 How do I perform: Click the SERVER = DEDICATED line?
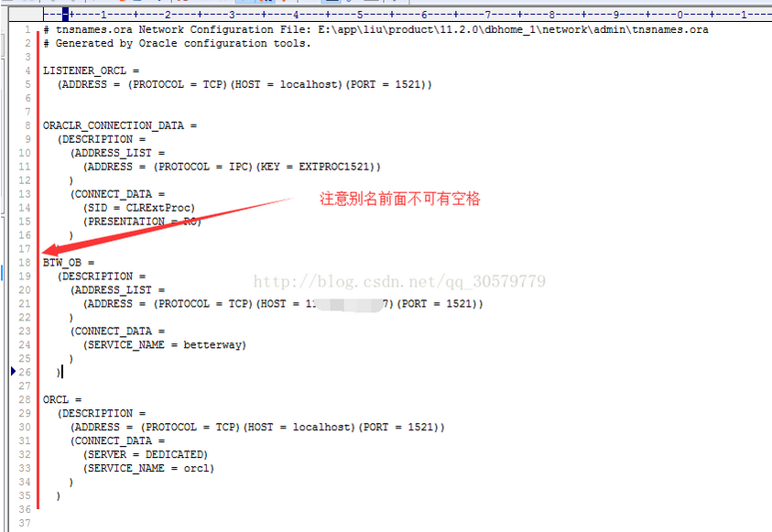pyautogui.click(x=146, y=454)
